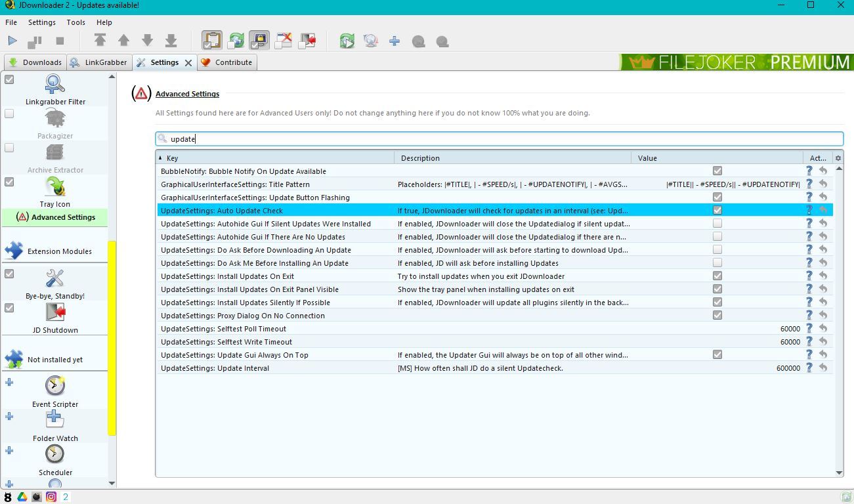Image resolution: width=854 pixels, height=504 pixels.
Task: Uncheck Auto Update Check value
Action: point(717,210)
